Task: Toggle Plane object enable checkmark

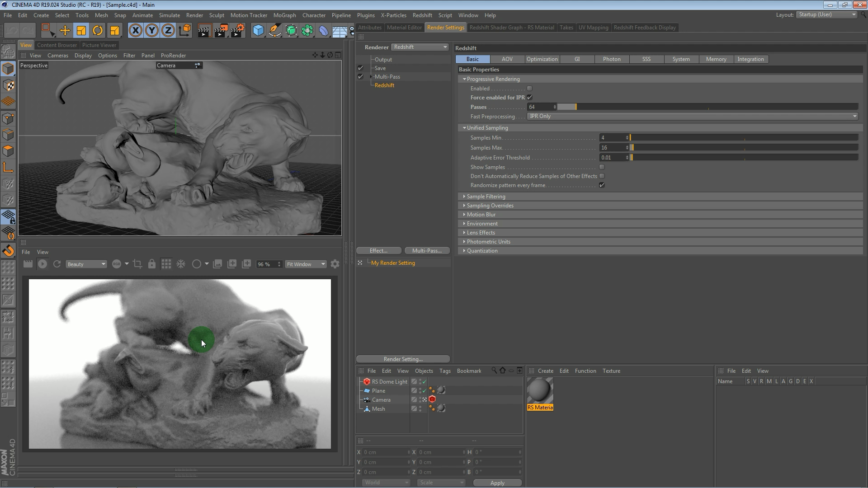Action: 424,391
